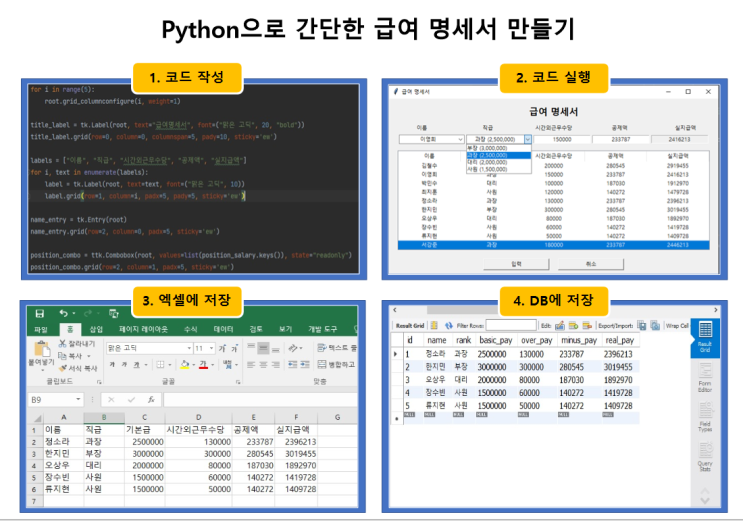This screenshot has height=521, width=743.
Task: Apply italic formatting in Excel
Action: 124,365
